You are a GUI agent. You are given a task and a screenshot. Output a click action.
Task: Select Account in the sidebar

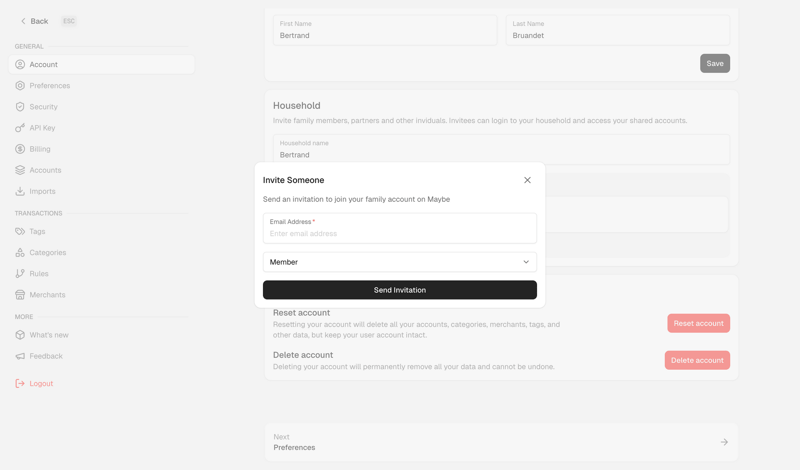[x=102, y=64]
